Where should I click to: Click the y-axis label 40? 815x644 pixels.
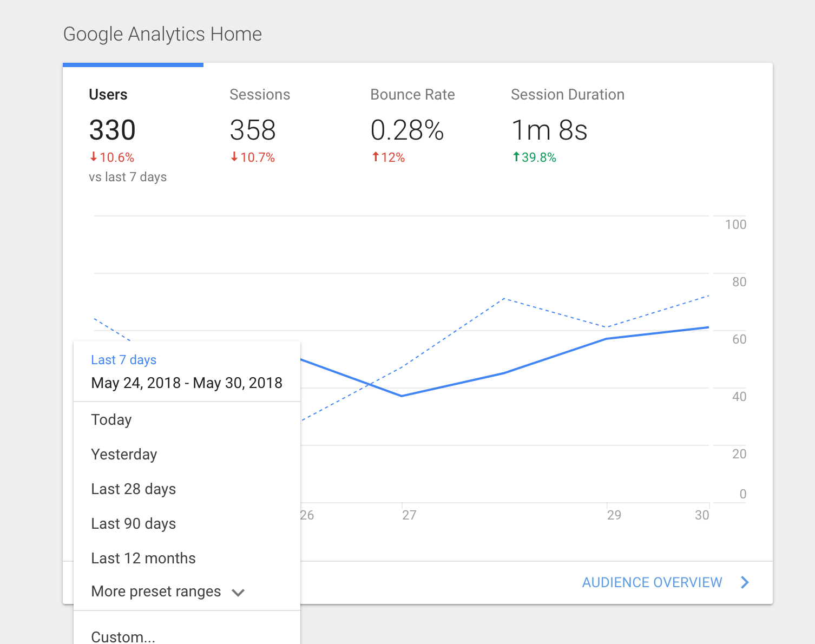click(739, 397)
